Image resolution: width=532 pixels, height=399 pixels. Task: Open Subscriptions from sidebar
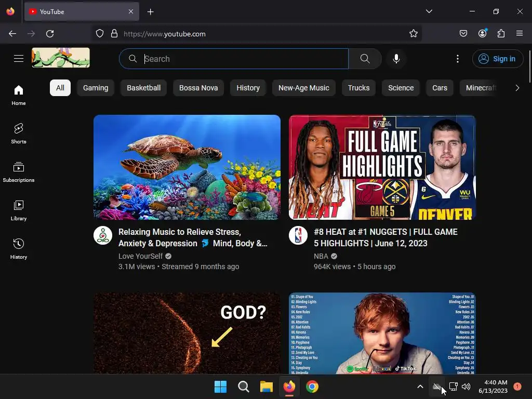pyautogui.click(x=19, y=172)
